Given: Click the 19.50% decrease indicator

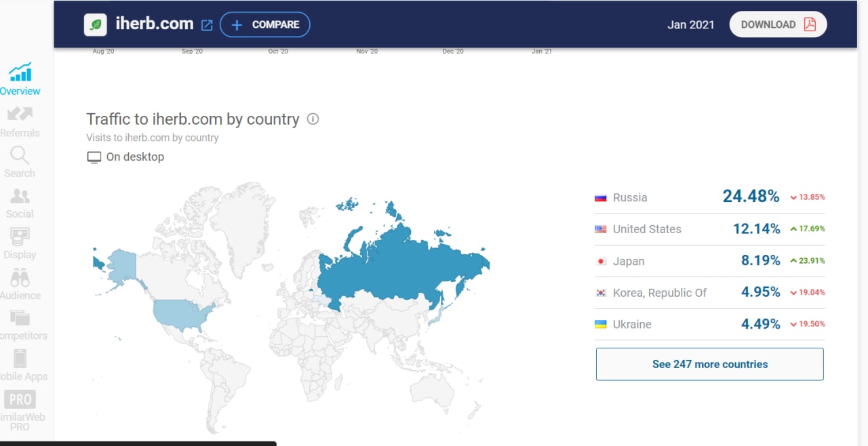Looking at the screenshot, I should 807,325.
